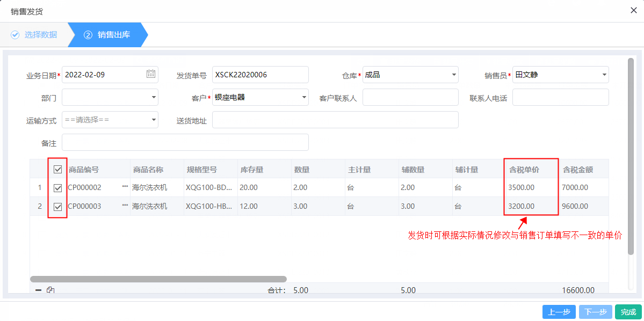Open the calendar picker for 业务日期
The width and height of the screenshot is (644, 321).
(152, 75)
